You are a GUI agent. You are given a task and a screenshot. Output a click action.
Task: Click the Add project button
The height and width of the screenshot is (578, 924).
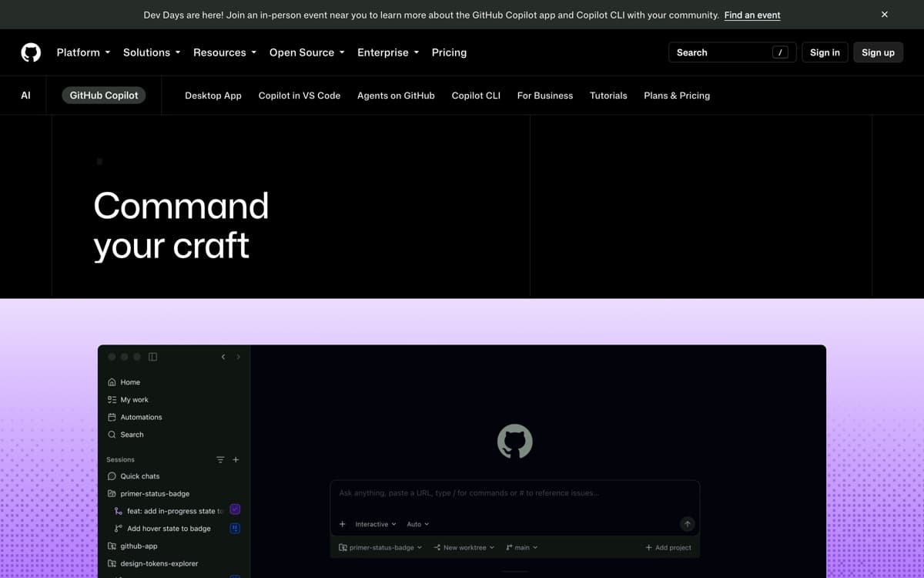(x=668, y=548)
